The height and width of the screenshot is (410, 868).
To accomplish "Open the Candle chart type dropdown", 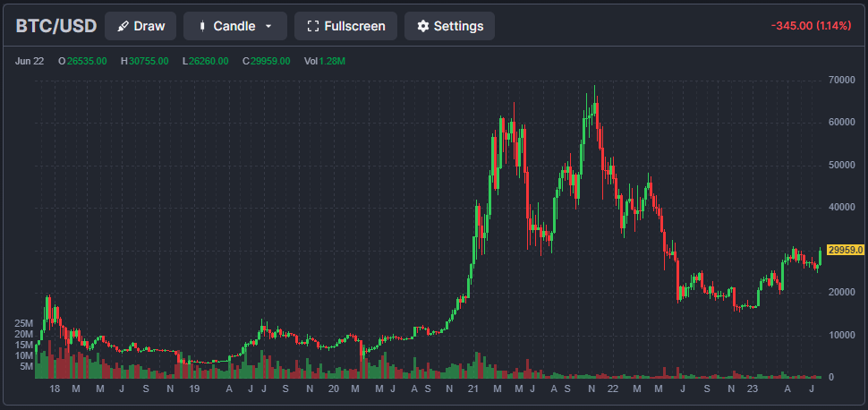I will coord(235,26).
